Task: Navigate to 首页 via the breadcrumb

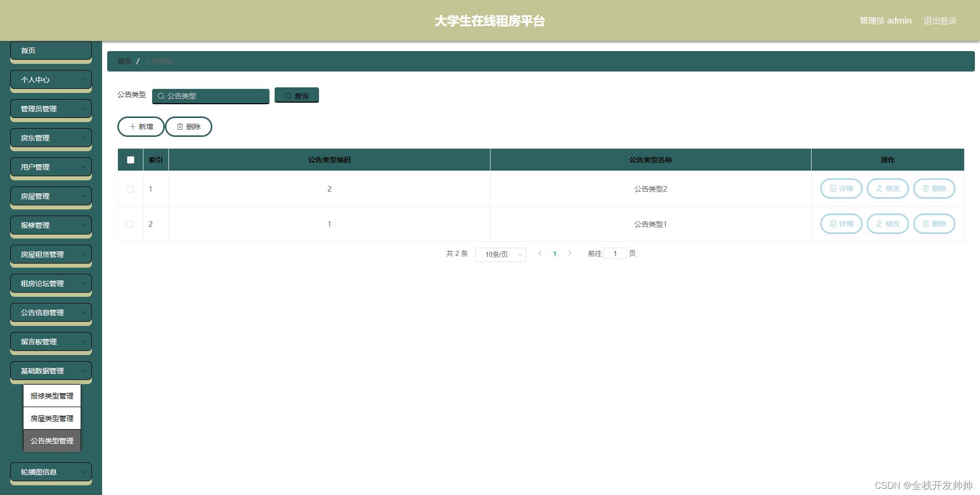Action: coord(124,61)
